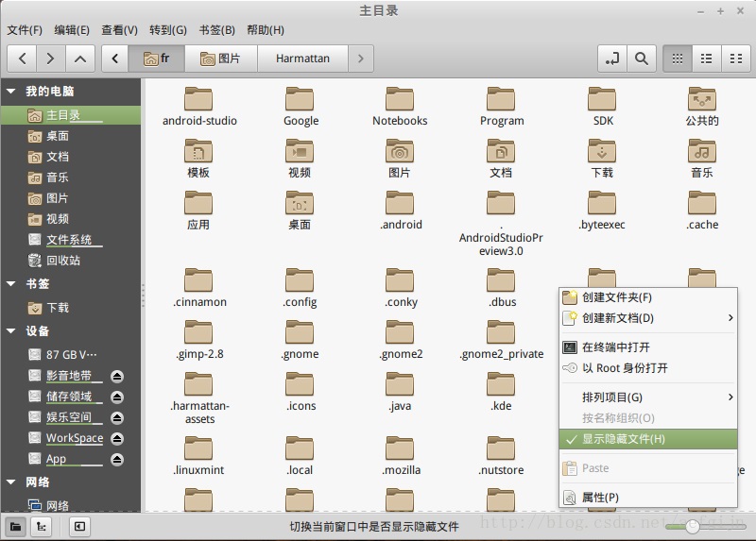
Task: Switch to list view
Action: [x=706, y=59]
